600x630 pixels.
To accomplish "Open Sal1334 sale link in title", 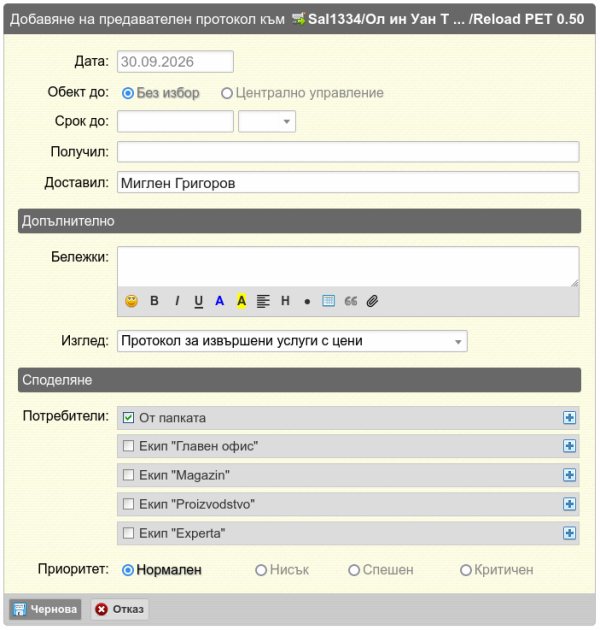I will 446,19.
